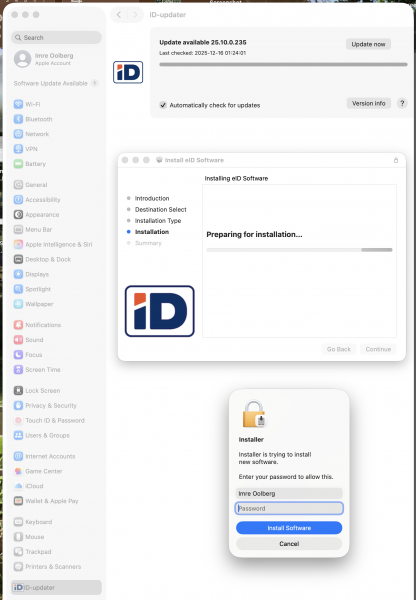Select the Introduction installer step
This screenshot has height=600, width=416.
coord(152,198)
